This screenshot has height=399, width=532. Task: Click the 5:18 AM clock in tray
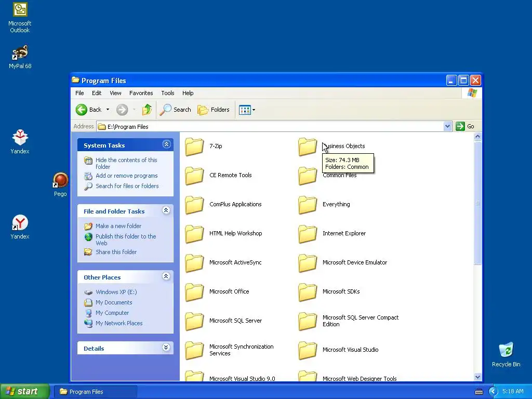tap(513, 392)
